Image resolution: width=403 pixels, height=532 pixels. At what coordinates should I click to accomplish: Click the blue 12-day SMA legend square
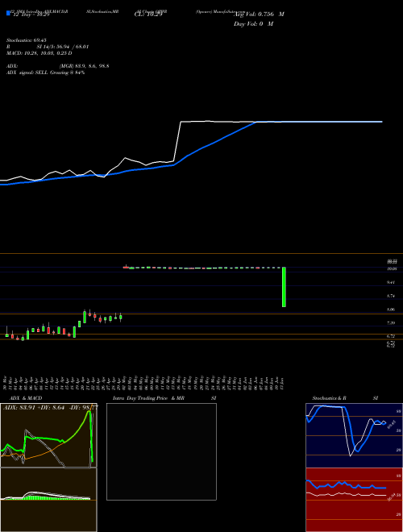[8, 14]
